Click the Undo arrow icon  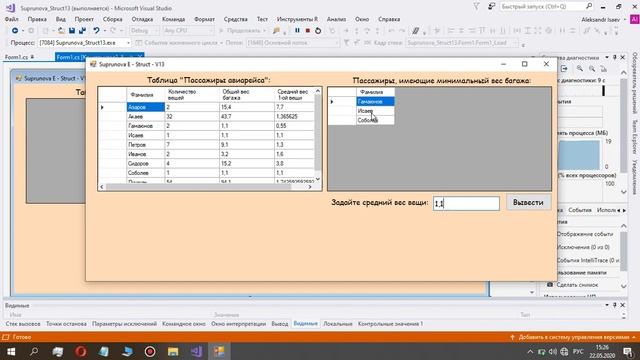point(96,31)
